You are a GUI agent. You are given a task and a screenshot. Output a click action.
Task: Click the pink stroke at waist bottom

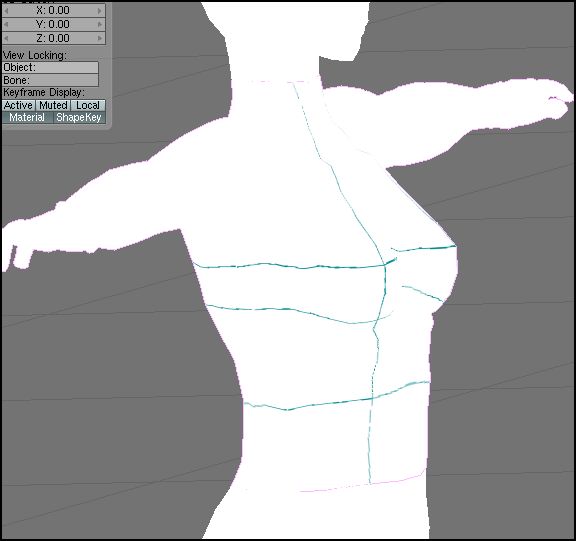(362, 484)
